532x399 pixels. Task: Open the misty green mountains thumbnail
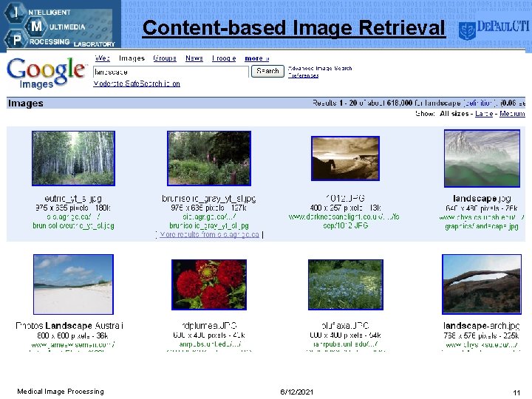(x=482, y=158)
